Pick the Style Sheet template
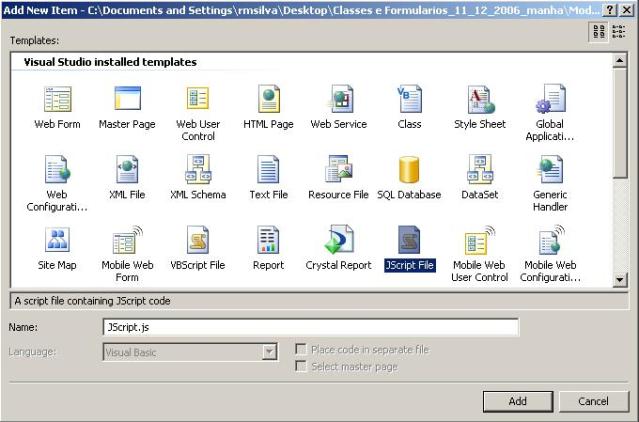 coord(479,100)
